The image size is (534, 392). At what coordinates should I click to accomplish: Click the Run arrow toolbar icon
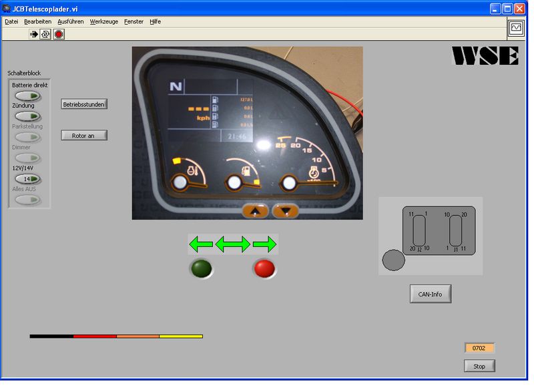point(34,34)
